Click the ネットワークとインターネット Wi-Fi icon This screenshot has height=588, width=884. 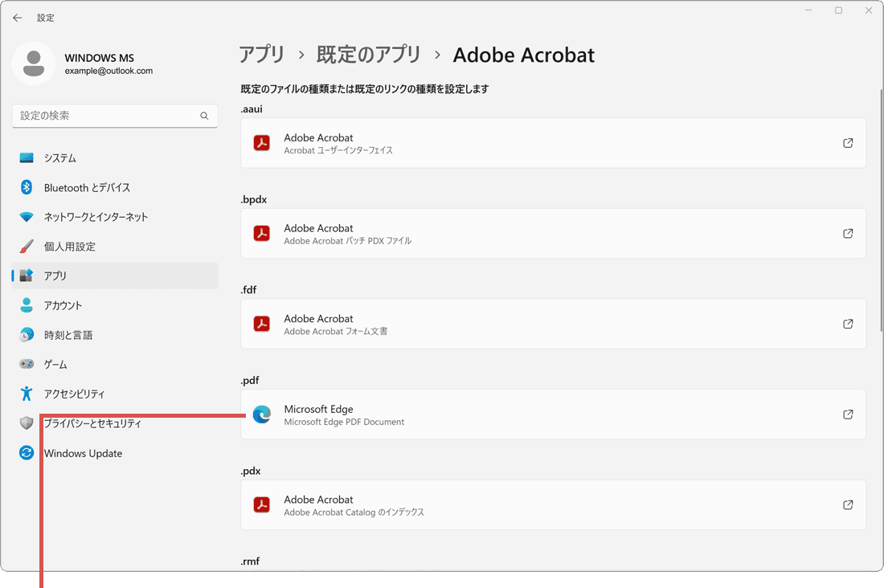pyautogui.click(x=26, y=216)
